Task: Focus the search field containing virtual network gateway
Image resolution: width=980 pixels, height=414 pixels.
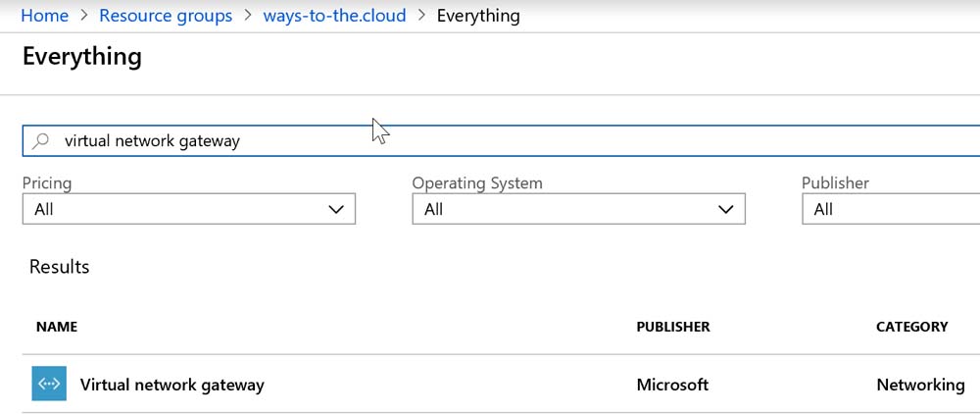Action: click(x=490, y=141)
